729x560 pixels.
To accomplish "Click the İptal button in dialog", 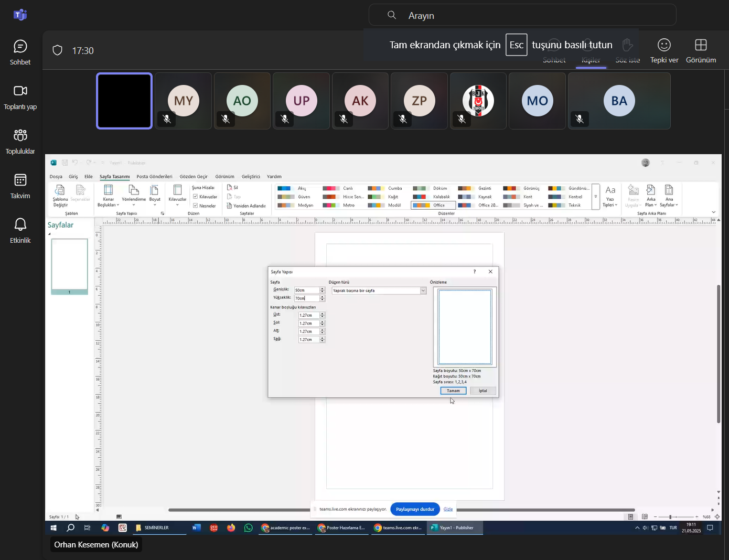I will pyautogui.click(x=483, y=391).
